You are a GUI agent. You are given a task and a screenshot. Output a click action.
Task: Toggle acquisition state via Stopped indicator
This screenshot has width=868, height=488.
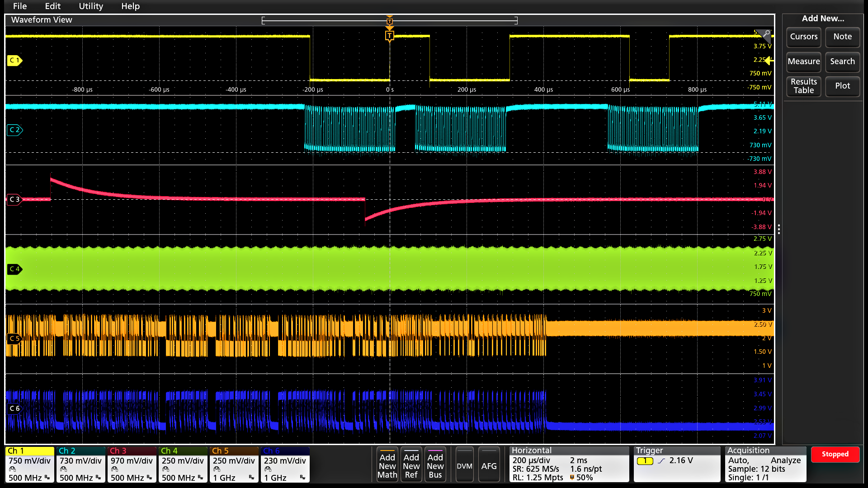(x=835, y=454)
